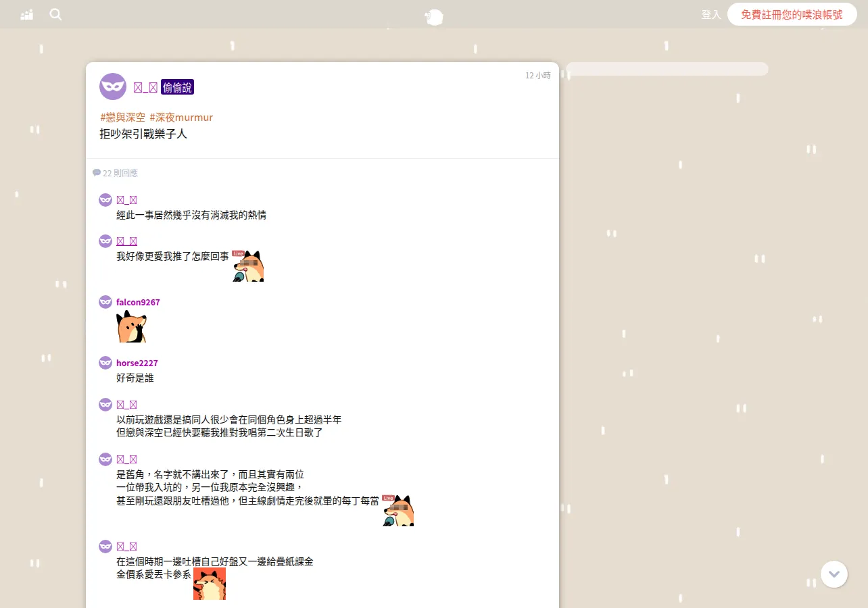Viewport: 868px width, 608px height.
Task: Open the search magnifier icon
Action: (x=55, y=14)
